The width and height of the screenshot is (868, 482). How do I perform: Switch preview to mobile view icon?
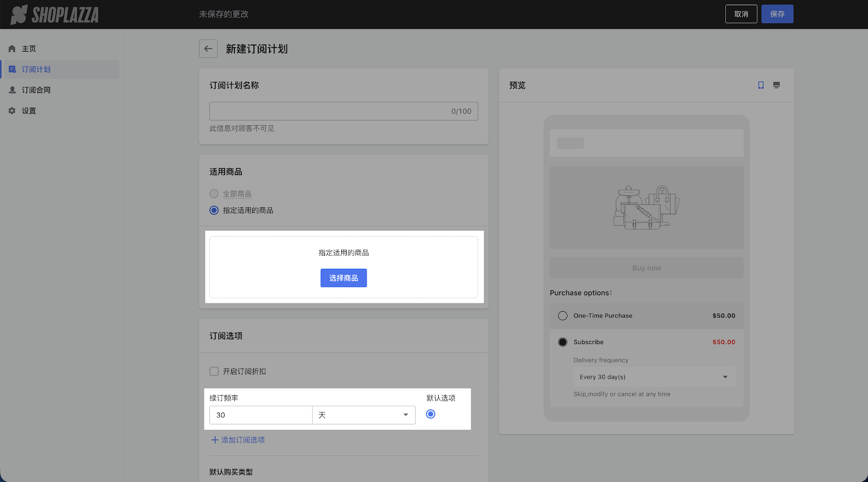pyautogui.click(x=761, y=85)
